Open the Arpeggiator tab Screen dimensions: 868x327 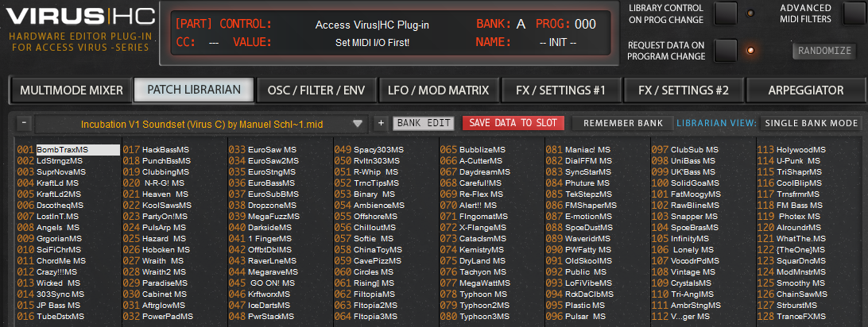tap(806, 90)
